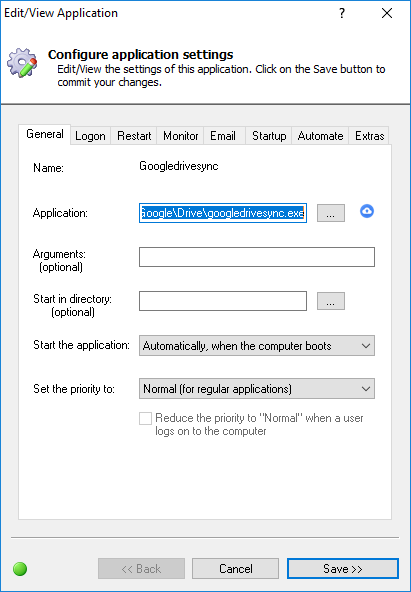Expand the Set the priority to dropdown

tap(257, 388)
